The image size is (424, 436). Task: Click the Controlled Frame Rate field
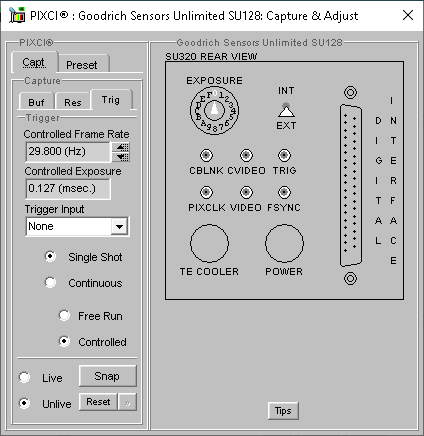coord(68,152)
